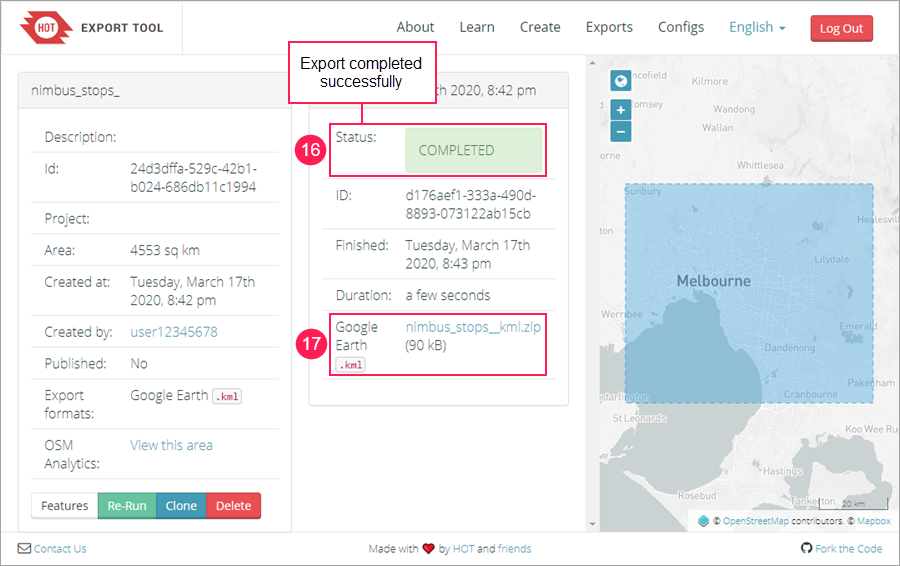
Task: Open the OpenStreetMap contributors link
Action: pos(755,521)
